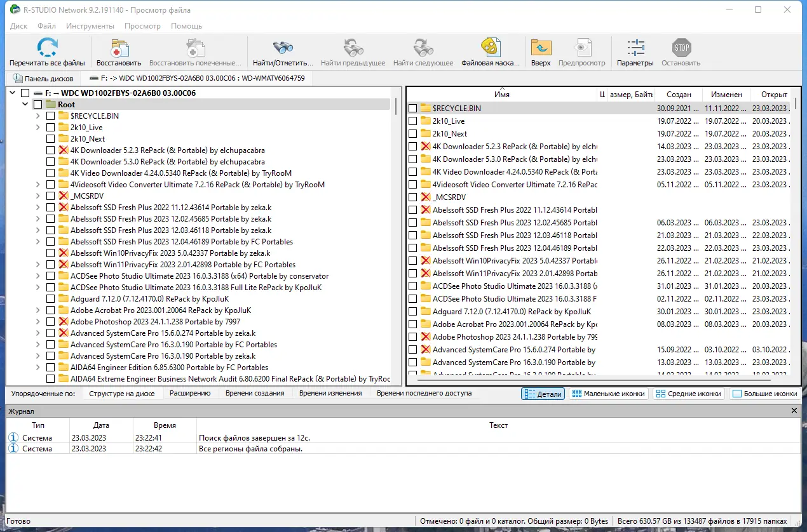Click deleted icon of Adobe Photoshop 2023 in right list

coord(425,337)
